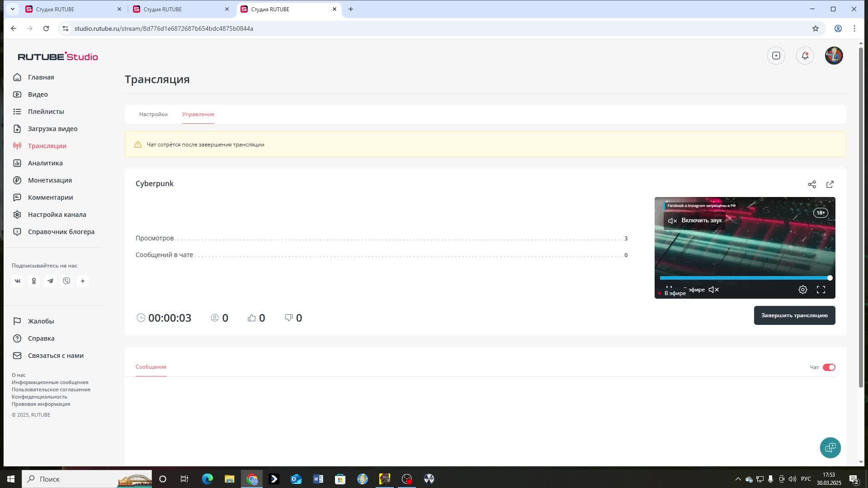Unmute player via speaker icon
868x488 pixels.
tap(714, 290)
